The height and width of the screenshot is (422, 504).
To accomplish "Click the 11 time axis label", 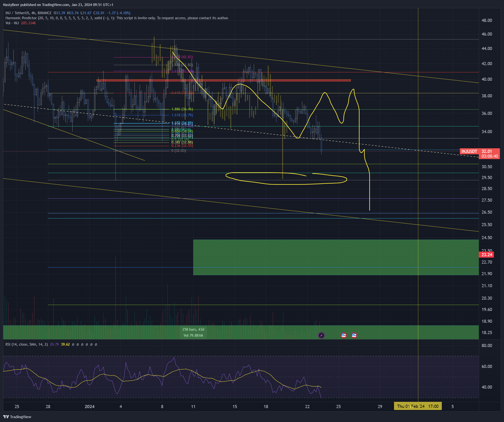I will pyautogui.click(x=193, y=407).
